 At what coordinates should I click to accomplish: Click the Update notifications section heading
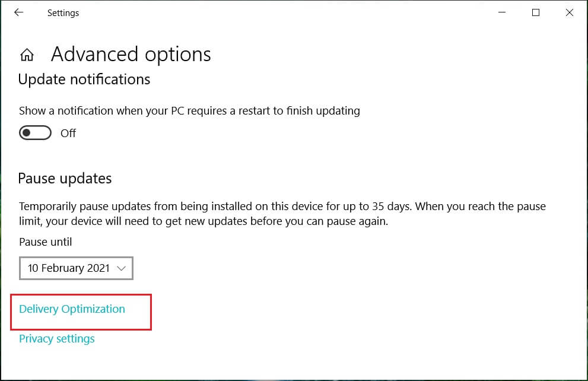click(x=84, y=80)
